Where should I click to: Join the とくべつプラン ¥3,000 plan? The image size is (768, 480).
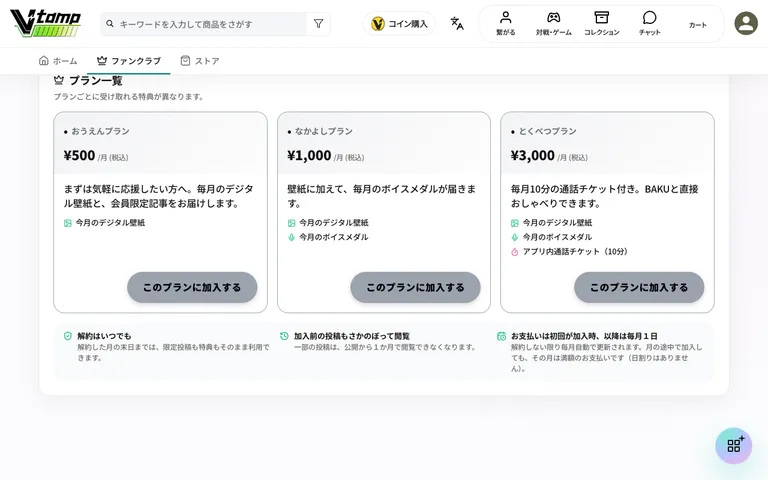pyautogui.click(x=639, y=287)
